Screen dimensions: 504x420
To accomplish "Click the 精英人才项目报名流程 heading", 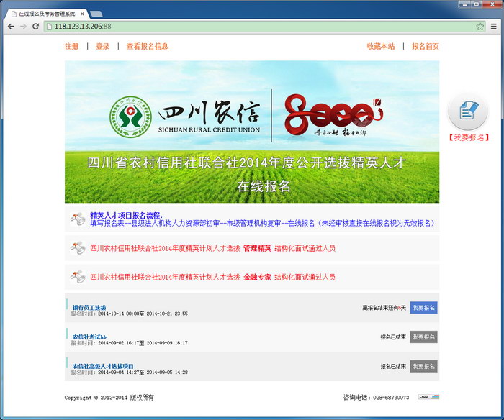I will tap(126, 216).
